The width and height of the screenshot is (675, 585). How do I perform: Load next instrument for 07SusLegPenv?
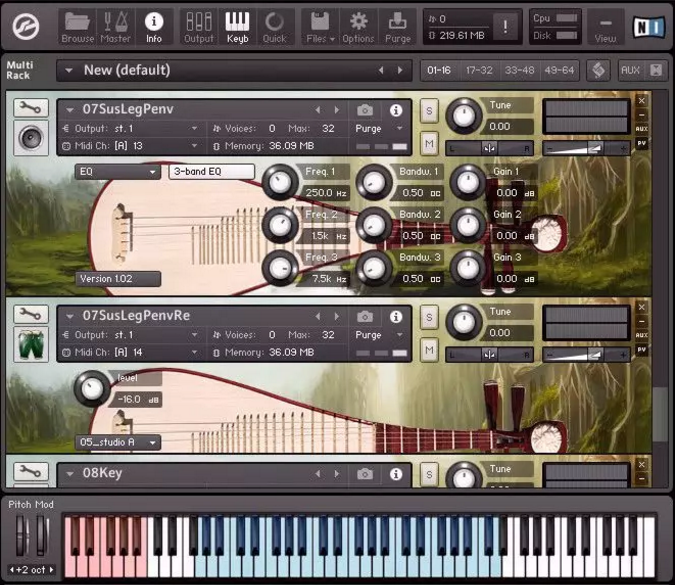coord(337,110)
